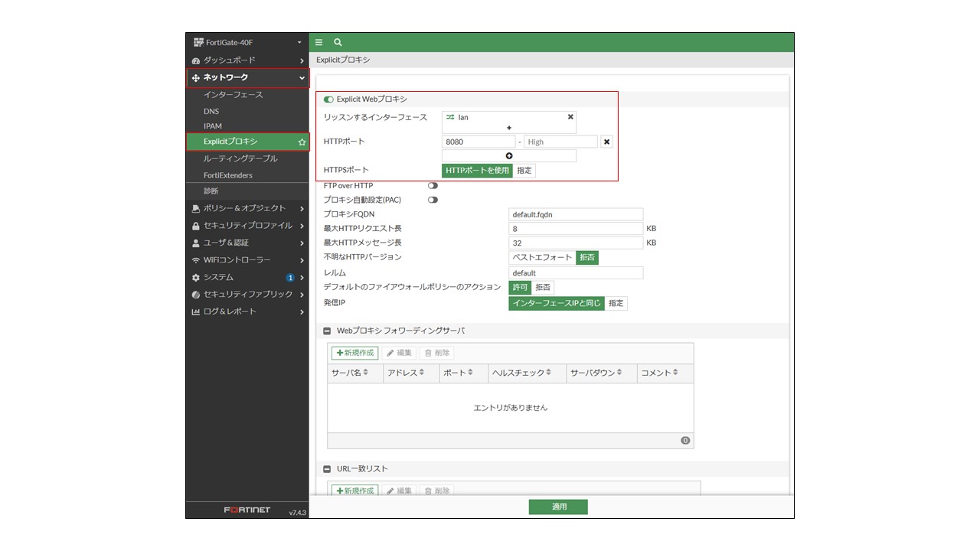Select ベストエフォート for unknown HTTP version
980x551 pixels.
point(542,258)
